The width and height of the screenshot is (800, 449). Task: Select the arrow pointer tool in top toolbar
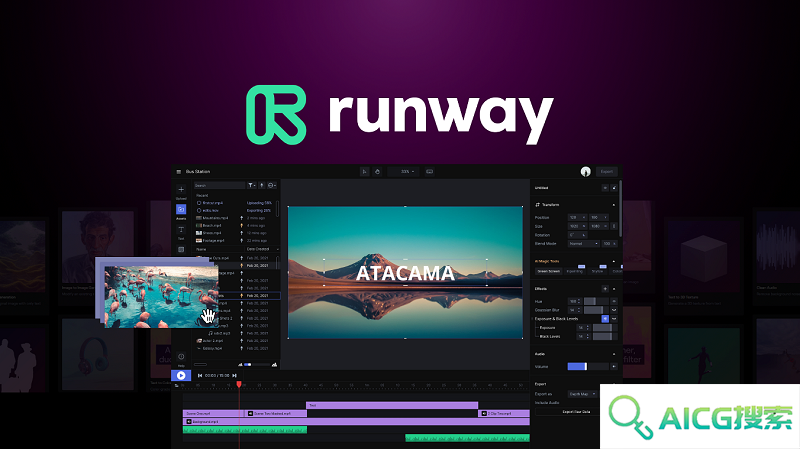click(x=364, y=171)
